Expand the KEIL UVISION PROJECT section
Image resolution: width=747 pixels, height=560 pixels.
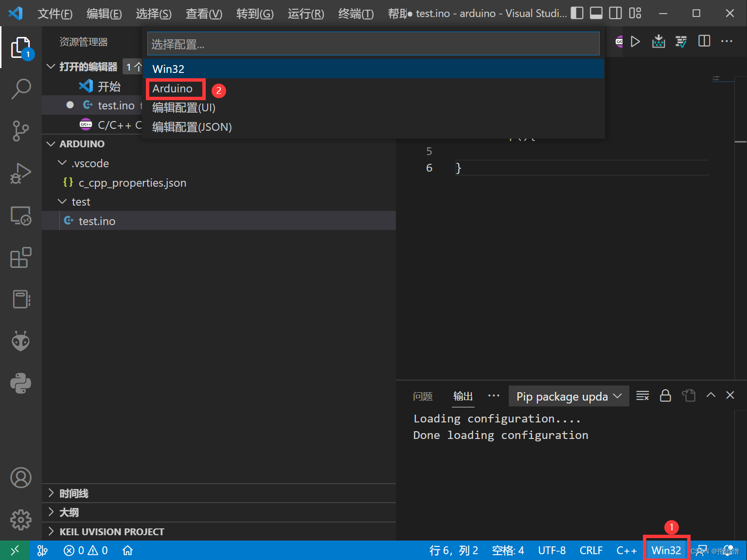click(x=51, y=531)
